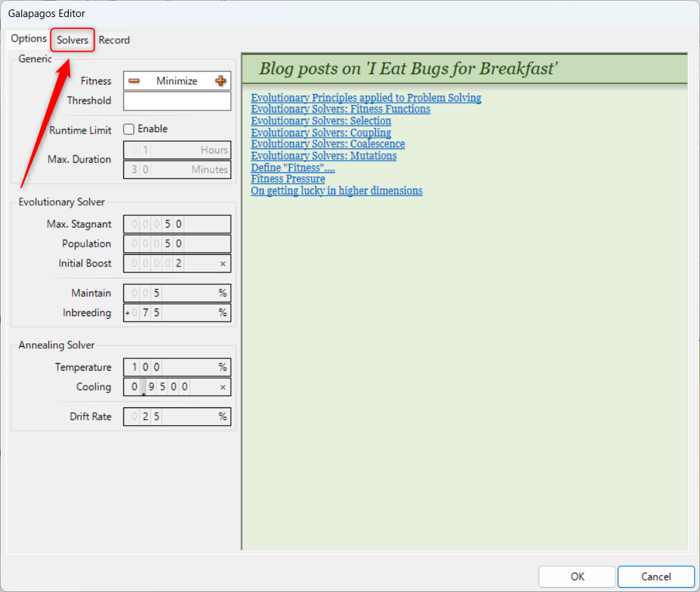Open the Fitness Minimize selector
Screen dimensions: 700x592
[177, 80]
